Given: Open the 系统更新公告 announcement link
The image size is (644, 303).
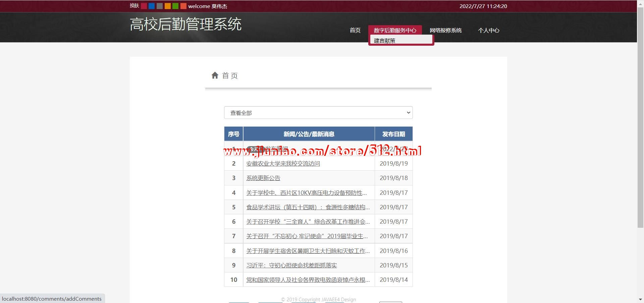Looking at the screenshot, I should (263, 178).
